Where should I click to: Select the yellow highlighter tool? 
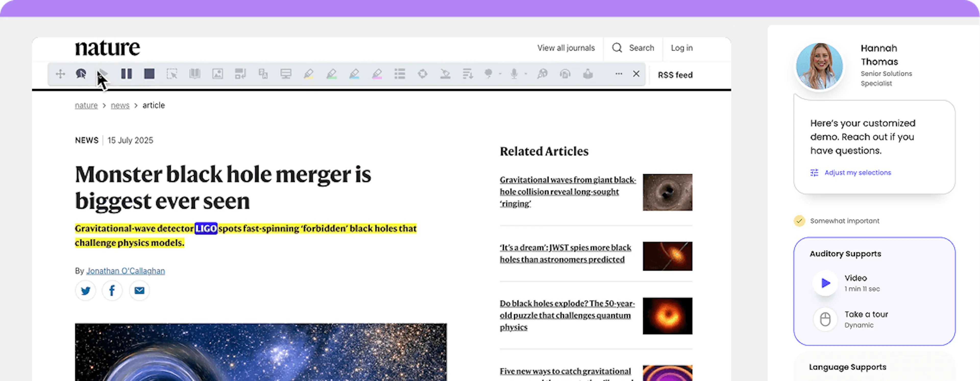coord(309,74)
